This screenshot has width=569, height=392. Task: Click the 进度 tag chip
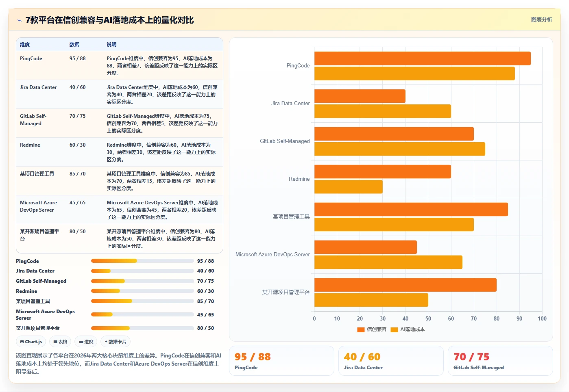[x=86, y=342]
